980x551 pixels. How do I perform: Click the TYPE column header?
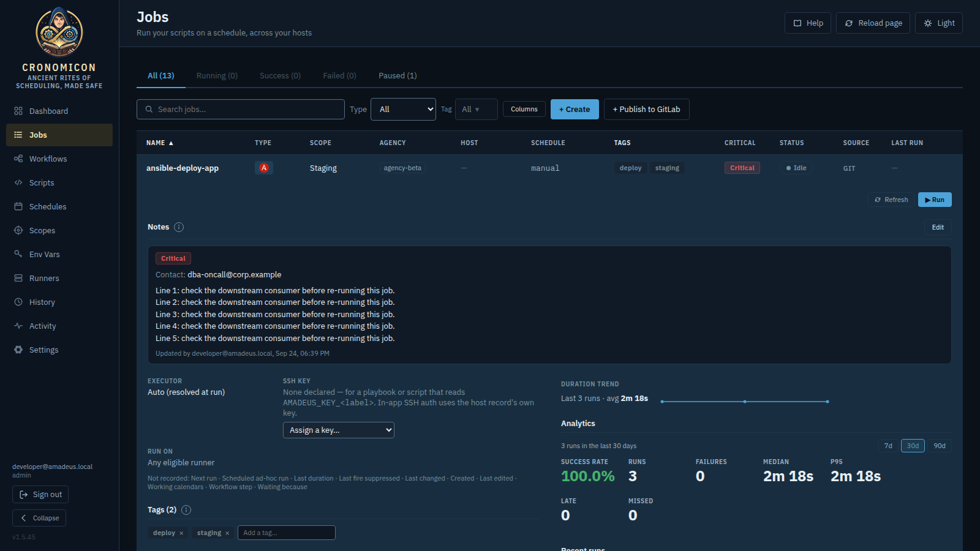coord(263,143)
